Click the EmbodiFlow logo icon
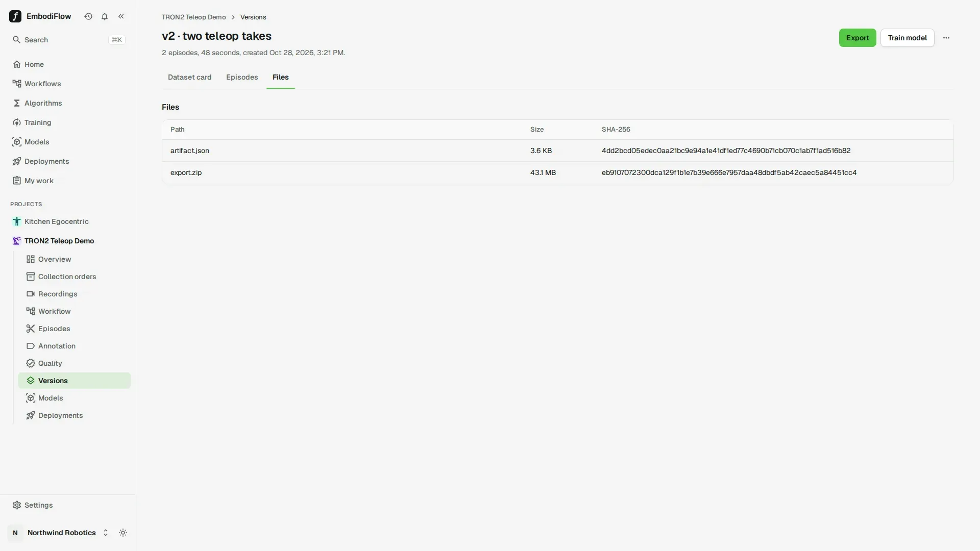This screenshot has width=980, height=551. (x=15, y=16)
